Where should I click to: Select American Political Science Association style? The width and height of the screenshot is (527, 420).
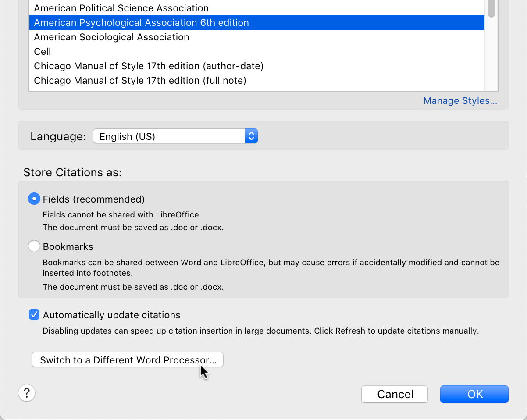coord(121,8)
